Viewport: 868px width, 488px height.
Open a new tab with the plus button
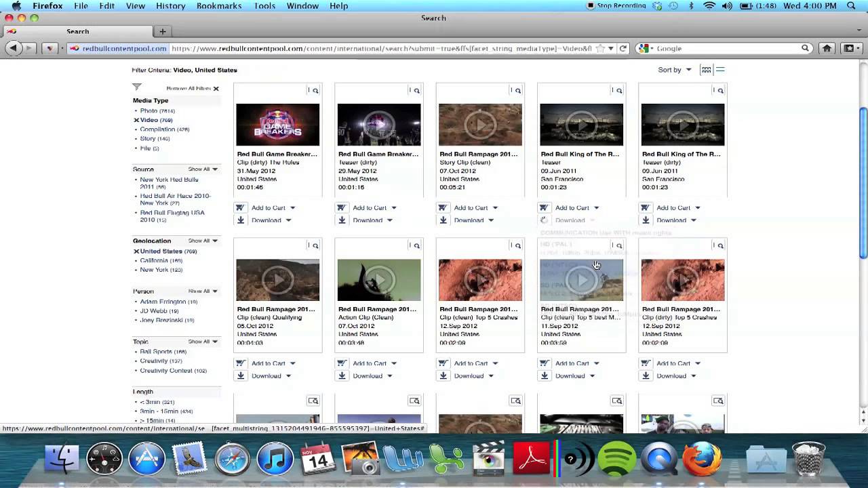(x=163, y=31)
